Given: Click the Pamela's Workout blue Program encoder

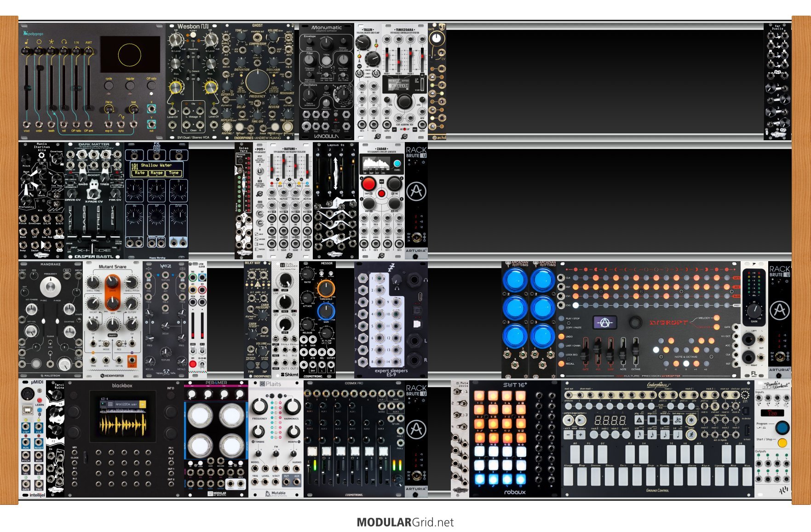Looking at the screenshot, I should coord(782,428).
